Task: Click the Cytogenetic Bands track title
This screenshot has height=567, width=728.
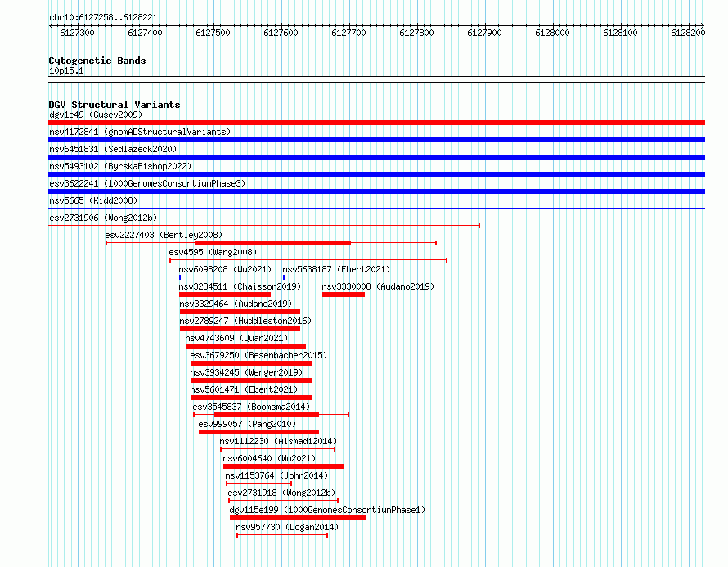Action: 97,61
